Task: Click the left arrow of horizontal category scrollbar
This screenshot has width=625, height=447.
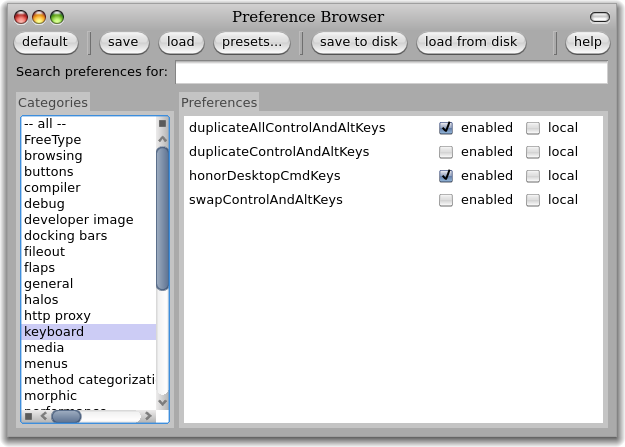Action: [x=29, y=416]
